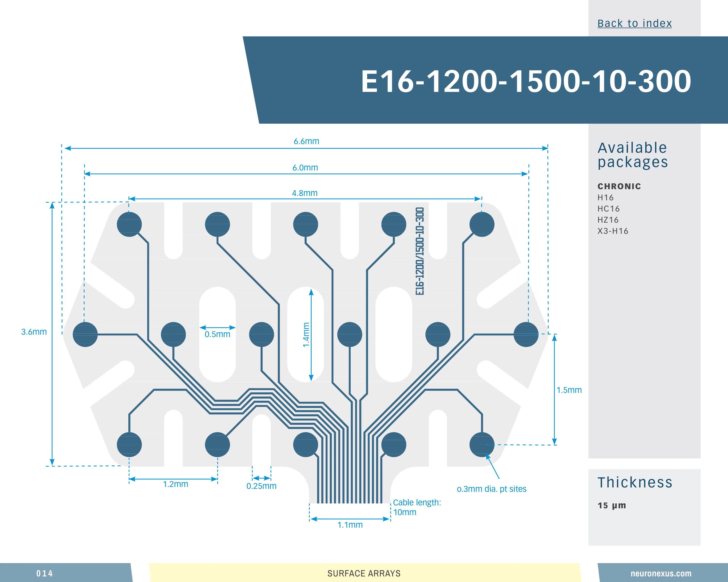728x582 pixels.
Task: Select the X3-H16 package entry
Action: pyautogui.click(x=613, y=231)
